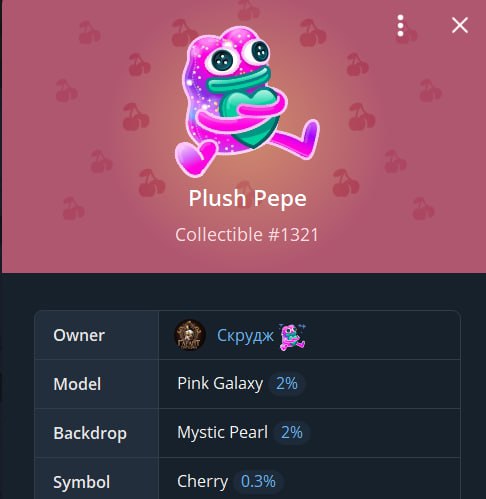Click the Model row label
This screenshot has width=486, height=499.
pos(77,384)
